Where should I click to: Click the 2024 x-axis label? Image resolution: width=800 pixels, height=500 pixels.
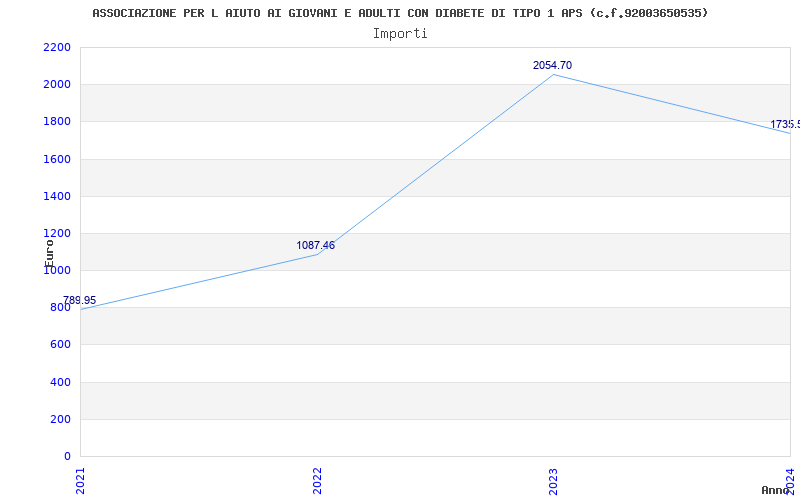[x=790, y=481]
